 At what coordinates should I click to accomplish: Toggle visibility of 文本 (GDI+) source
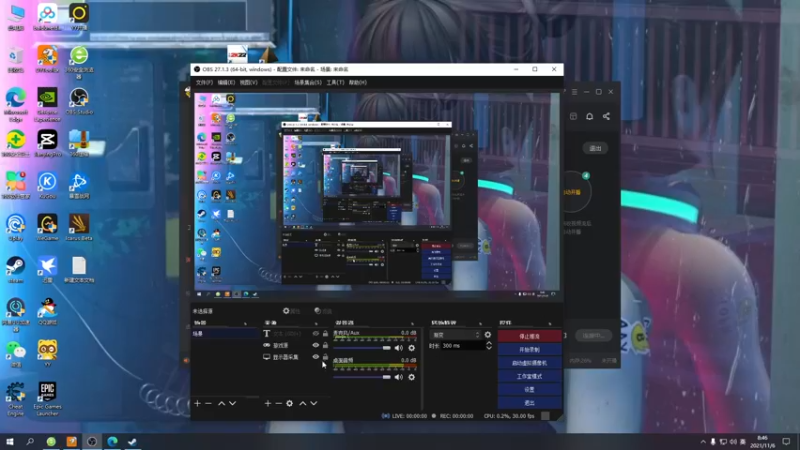pos(315,334)
